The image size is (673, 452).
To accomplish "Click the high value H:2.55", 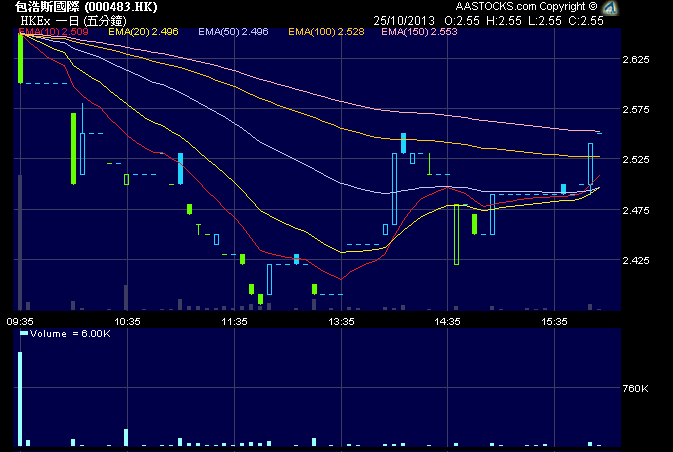I will pyautogui.click(x=504, y=21).
